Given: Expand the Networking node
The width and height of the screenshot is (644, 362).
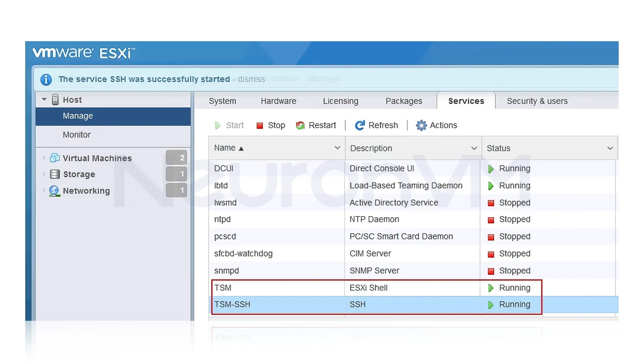Looking at the screenshot, I should click(44, 190).
